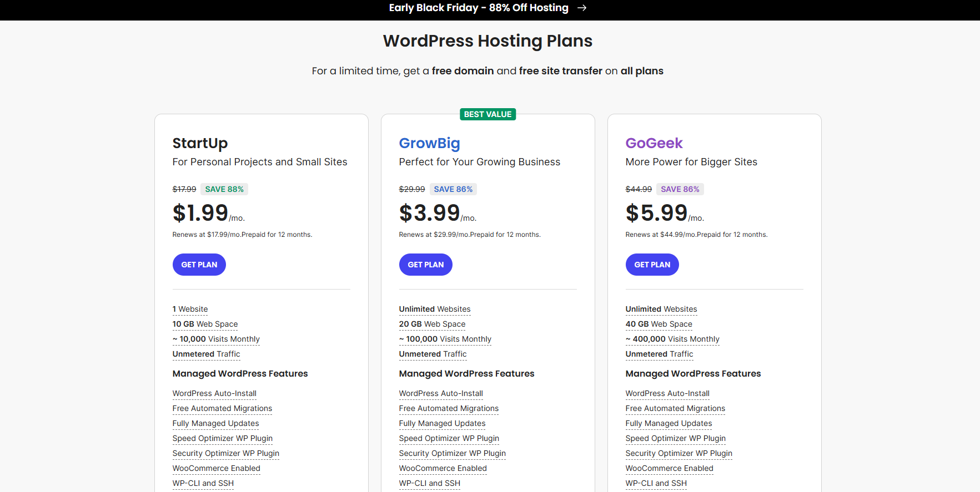Screen dimensions: 980x492
Task: Click 'WordPress Auto-Install' in GoGeek plan
Action: click(667, 393)
